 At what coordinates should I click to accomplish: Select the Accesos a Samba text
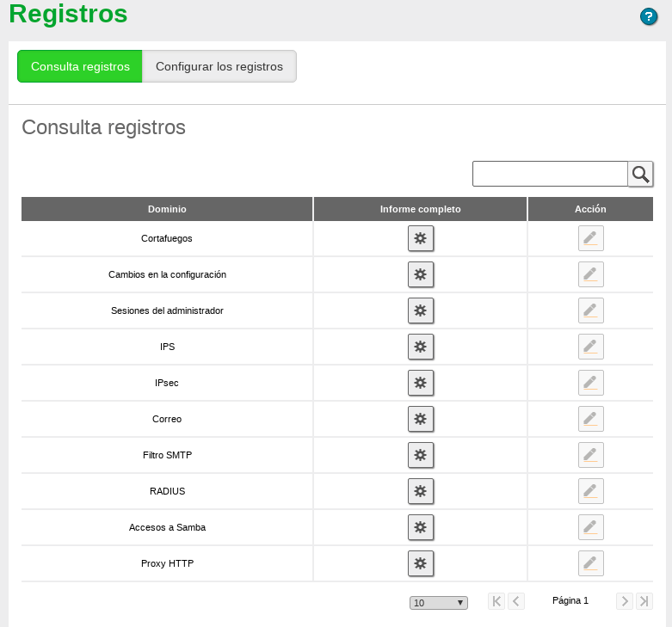point(167,527)
